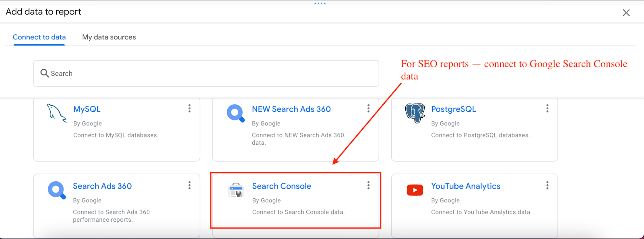
Task: Open MySQL connector more options menu
Action: coord(189,108)
